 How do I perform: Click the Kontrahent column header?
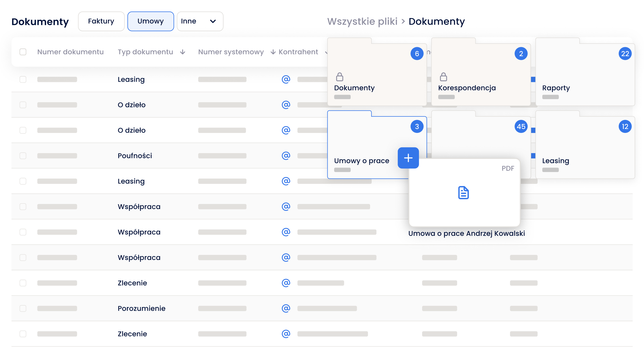coord(298,52)
